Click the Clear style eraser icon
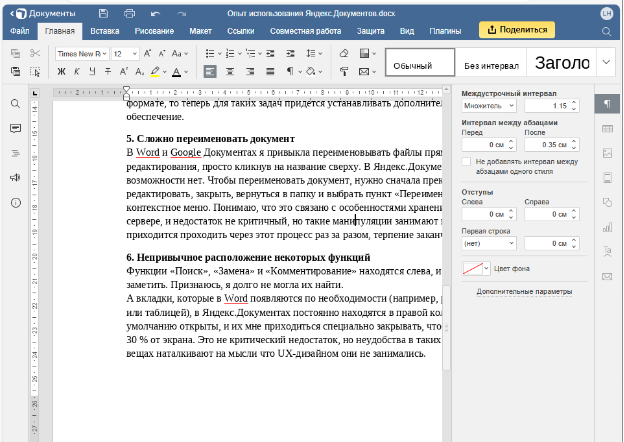Screen dimensions: 624x442 344,53
